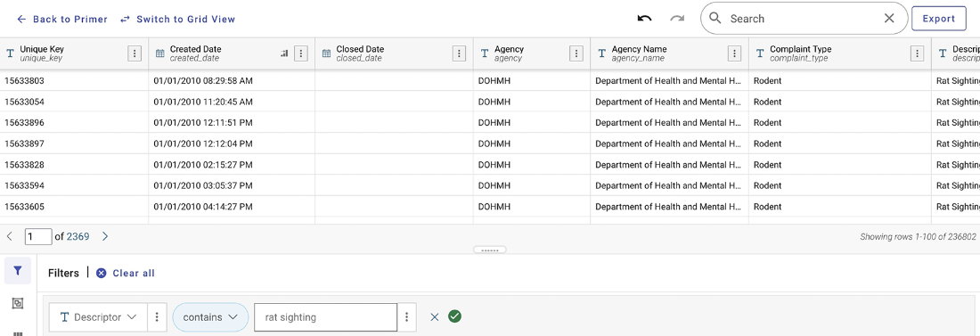
Task: Click the Export button
Action: (x=939, y=19)
